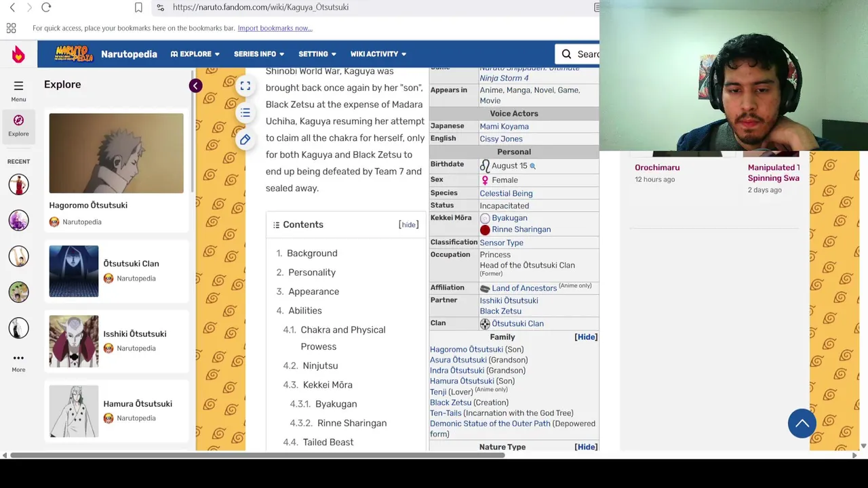Viewport: 868px width, 488px height.
Task: Click the edit pencil icon
Action: click(245, 140)
